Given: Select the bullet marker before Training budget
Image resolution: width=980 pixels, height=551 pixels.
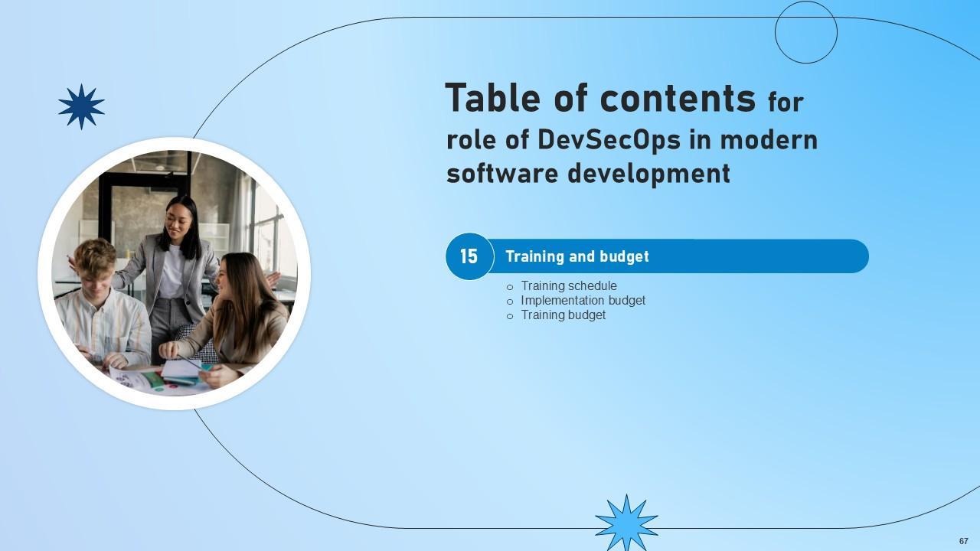Looking at the screenshot, I should pyautogui.click(x=510, y=316).
